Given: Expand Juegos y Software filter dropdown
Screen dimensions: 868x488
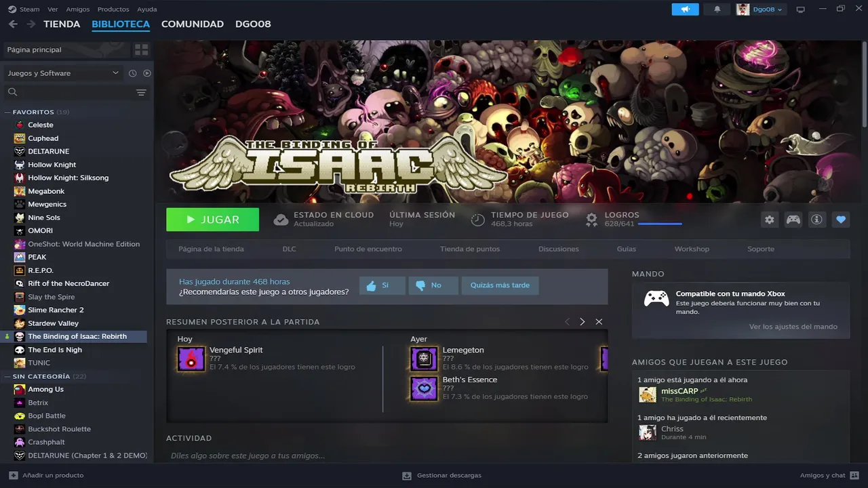Looking at the screenshot, I should tap(63, 73).
